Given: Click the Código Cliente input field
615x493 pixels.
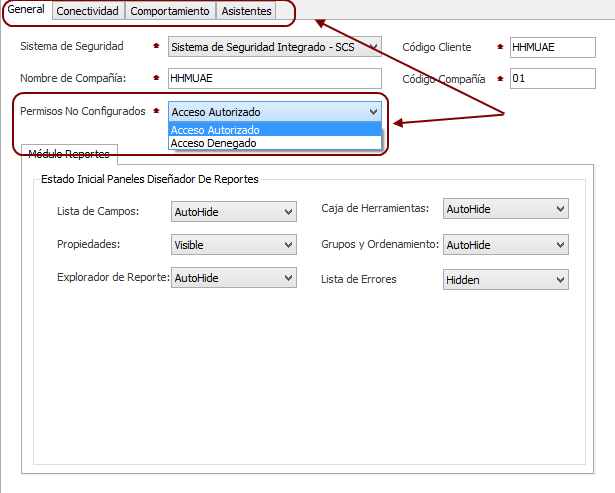Looking at the screenshot, I should (547, 46).
